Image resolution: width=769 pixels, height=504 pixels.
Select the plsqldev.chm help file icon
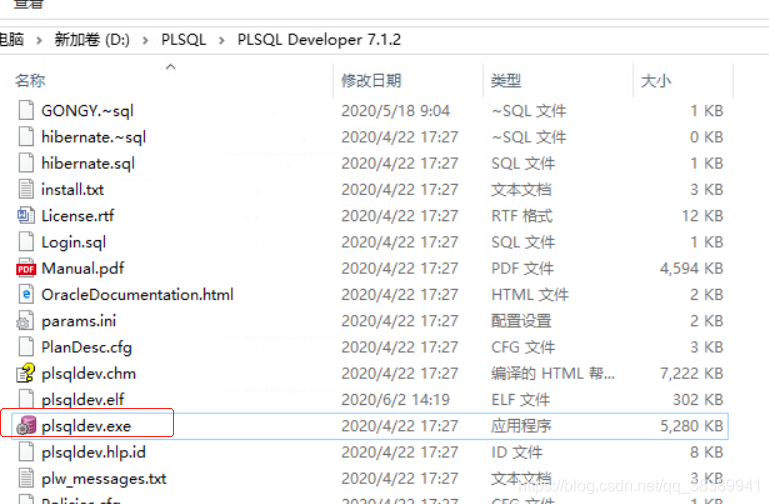pos(26,373)
